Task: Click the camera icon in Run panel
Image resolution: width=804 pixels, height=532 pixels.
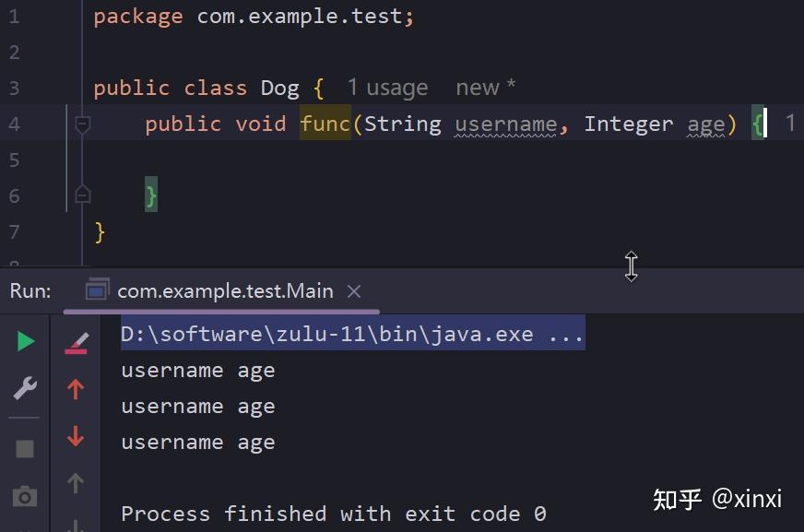Action: 25,497
